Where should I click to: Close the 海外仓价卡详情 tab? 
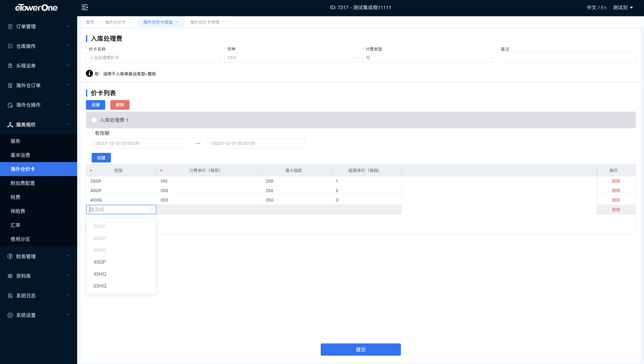click(x=223, y=22)
